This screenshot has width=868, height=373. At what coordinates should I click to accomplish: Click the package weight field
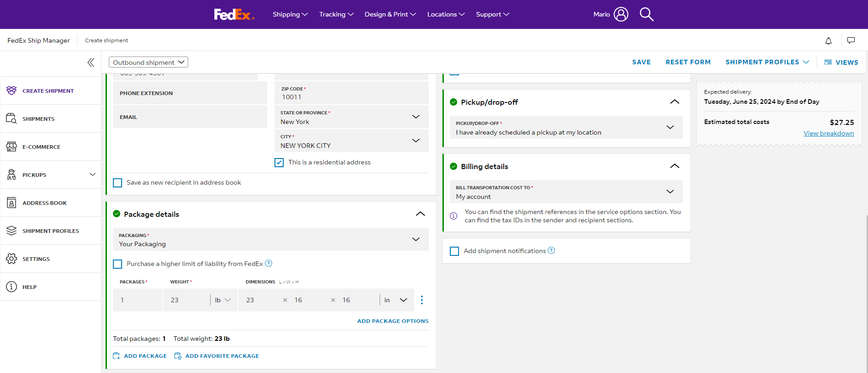[x=186, y=300]
